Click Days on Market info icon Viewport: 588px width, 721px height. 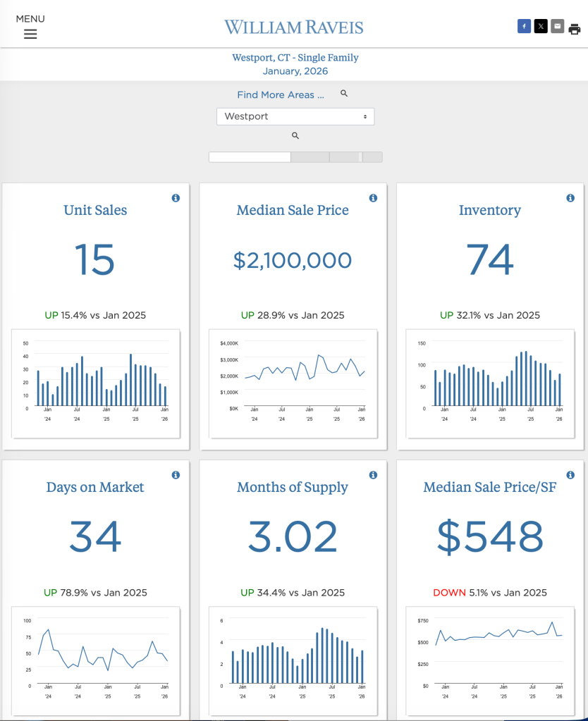tap(176, 475)
